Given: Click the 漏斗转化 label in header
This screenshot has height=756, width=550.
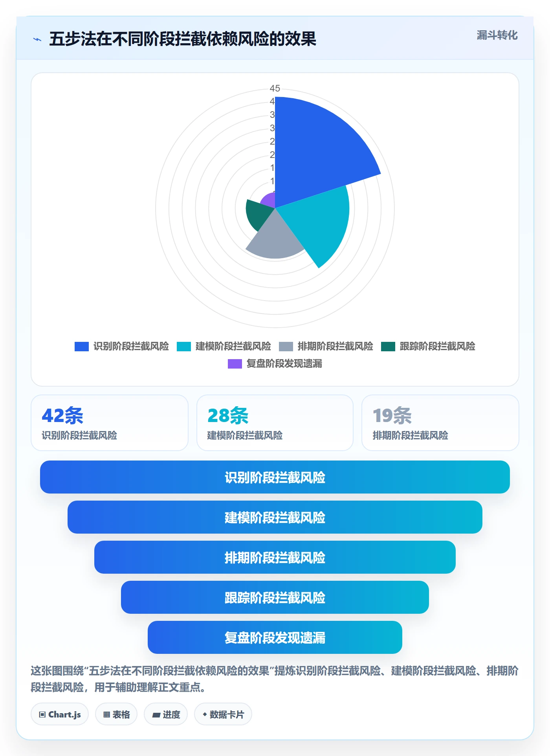Looking at the screenshot, I should pos(497,35).
